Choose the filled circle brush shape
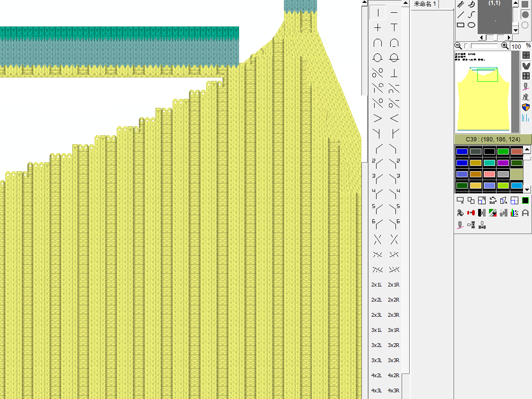Screen dimensions: 532x399 pos(525,15)
